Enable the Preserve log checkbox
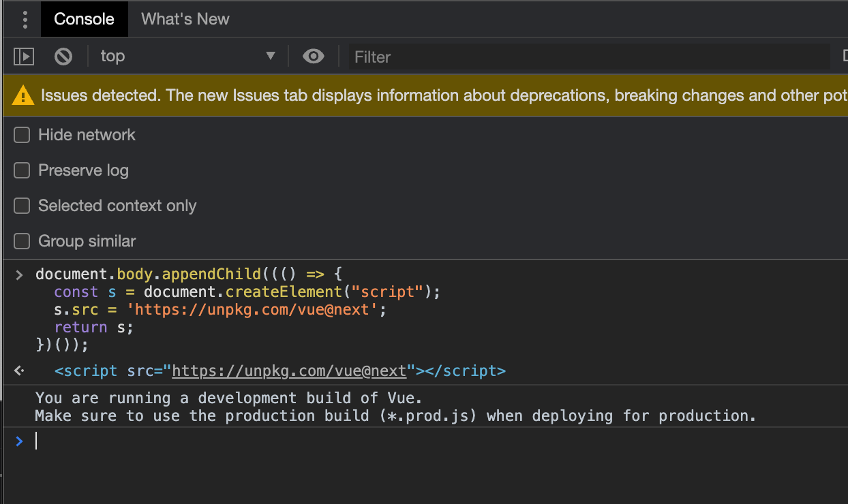848x504 pixels. coord(22,170)
